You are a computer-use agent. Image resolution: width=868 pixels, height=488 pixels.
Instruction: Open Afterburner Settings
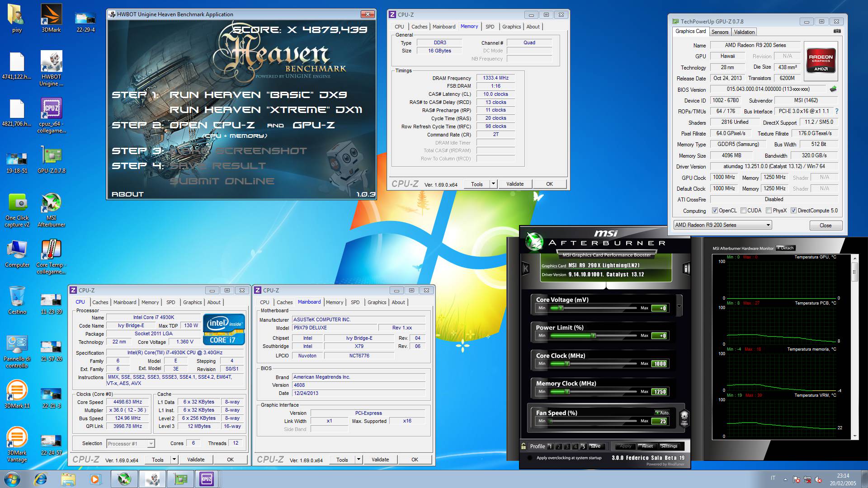click(x=669, y=446)
